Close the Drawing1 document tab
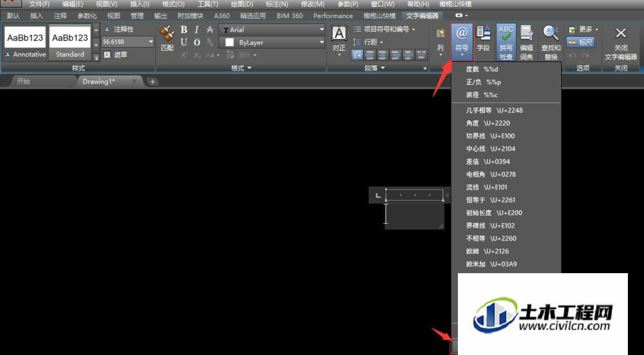 pos(134,81)
